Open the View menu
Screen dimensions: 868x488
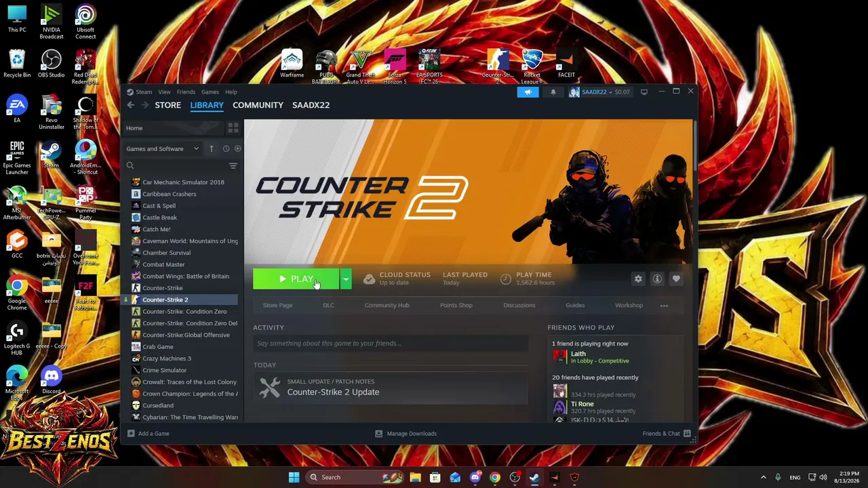click(164, 92)
